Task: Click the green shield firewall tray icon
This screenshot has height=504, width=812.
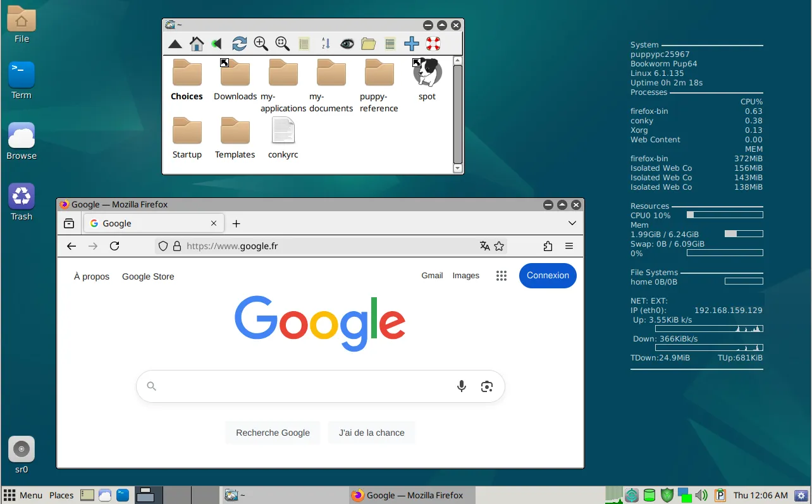Action: 667,495
